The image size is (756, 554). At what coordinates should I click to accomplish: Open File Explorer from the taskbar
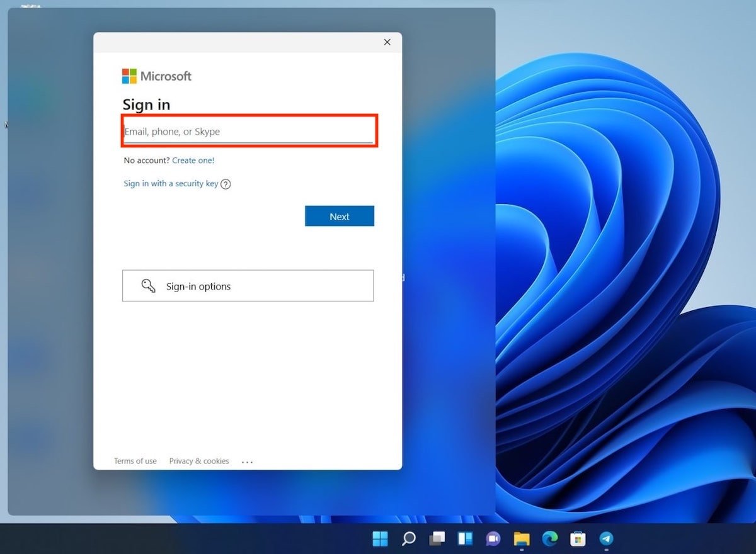(x=522, y=539)
